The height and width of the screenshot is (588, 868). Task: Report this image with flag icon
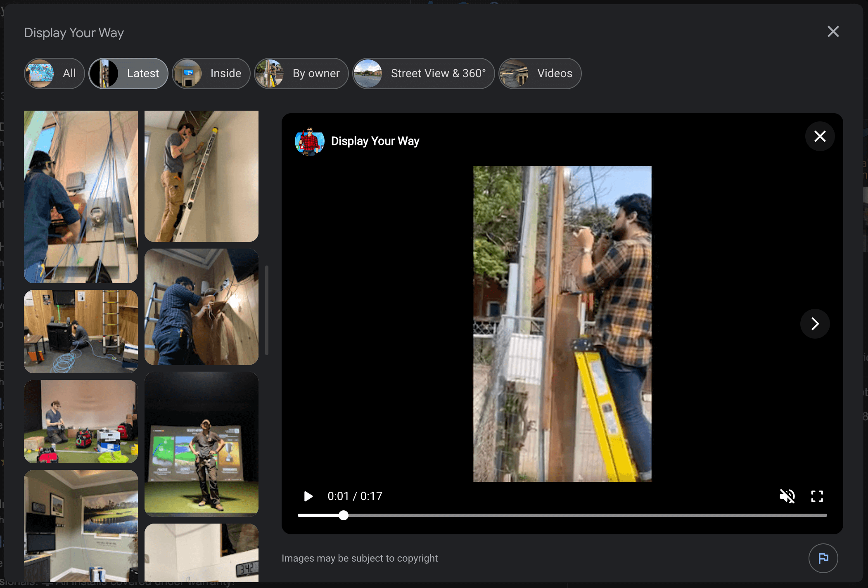[x=823, y=558]
